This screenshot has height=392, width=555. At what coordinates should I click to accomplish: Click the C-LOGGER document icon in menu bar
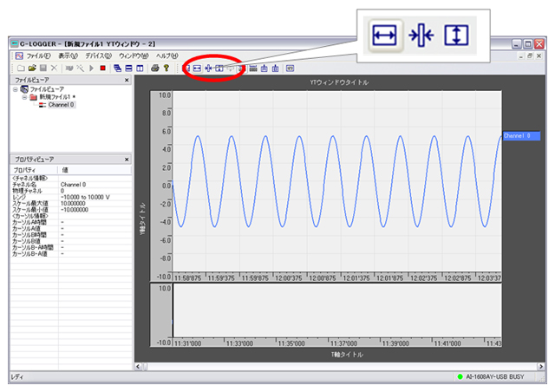19,56
